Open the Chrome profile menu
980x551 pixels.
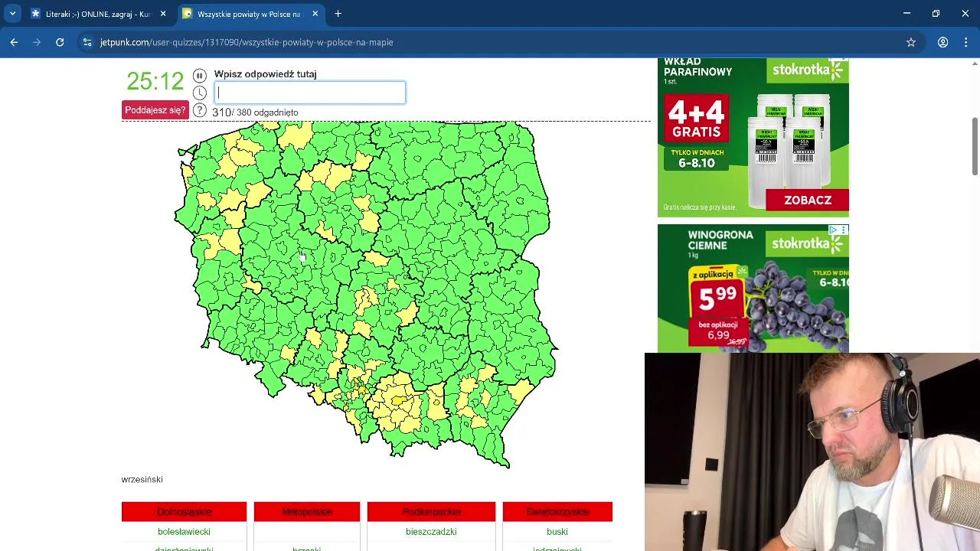[x=943, y=42]
